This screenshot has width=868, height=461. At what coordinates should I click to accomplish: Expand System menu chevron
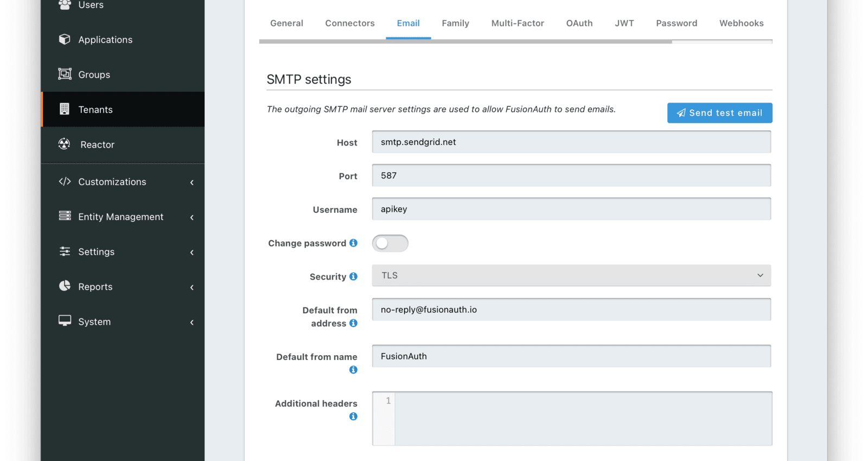[x=192, y=322]
